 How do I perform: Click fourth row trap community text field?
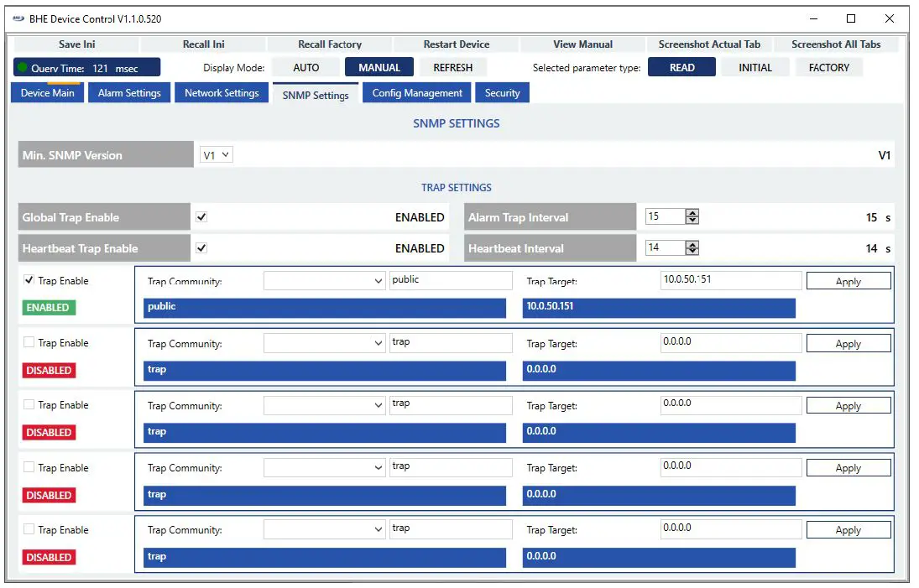451,466
